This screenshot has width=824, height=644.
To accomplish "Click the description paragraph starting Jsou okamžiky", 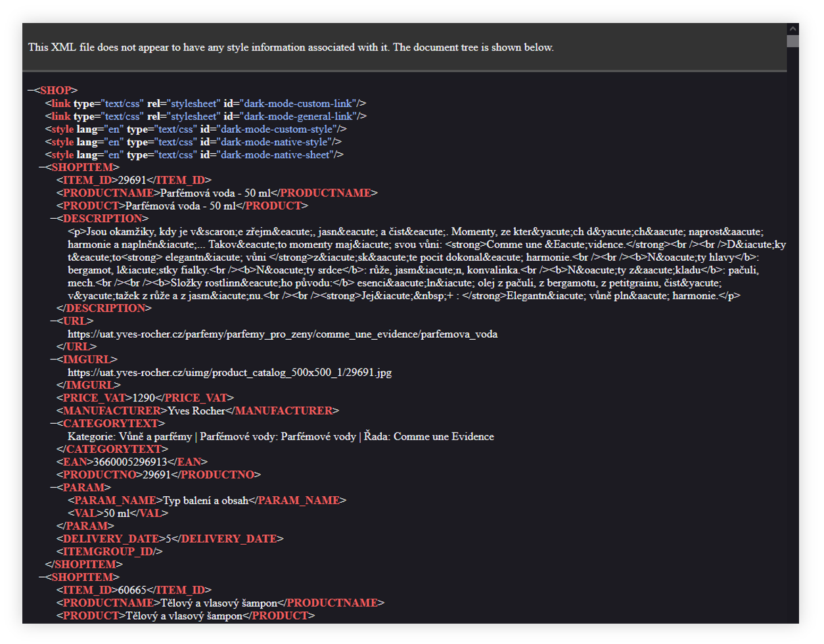I will coord(426,264).
